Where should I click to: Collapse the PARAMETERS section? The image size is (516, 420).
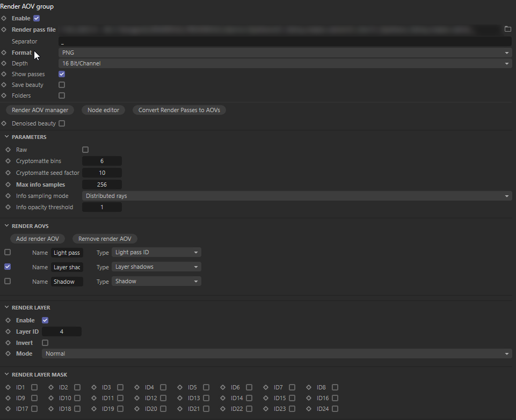pyautogui.click(x=6, y=137)
